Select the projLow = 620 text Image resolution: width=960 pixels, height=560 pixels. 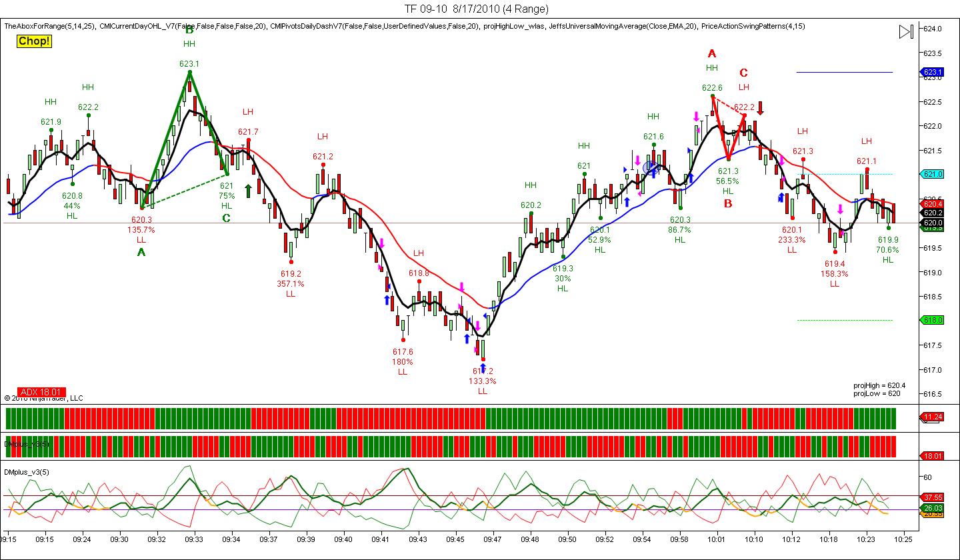(877, 393)
